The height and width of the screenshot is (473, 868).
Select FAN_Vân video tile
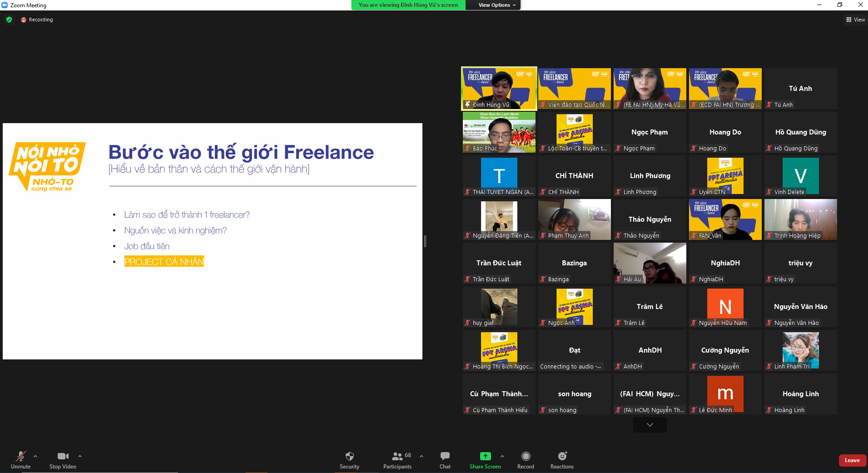(x=725, y=219)
